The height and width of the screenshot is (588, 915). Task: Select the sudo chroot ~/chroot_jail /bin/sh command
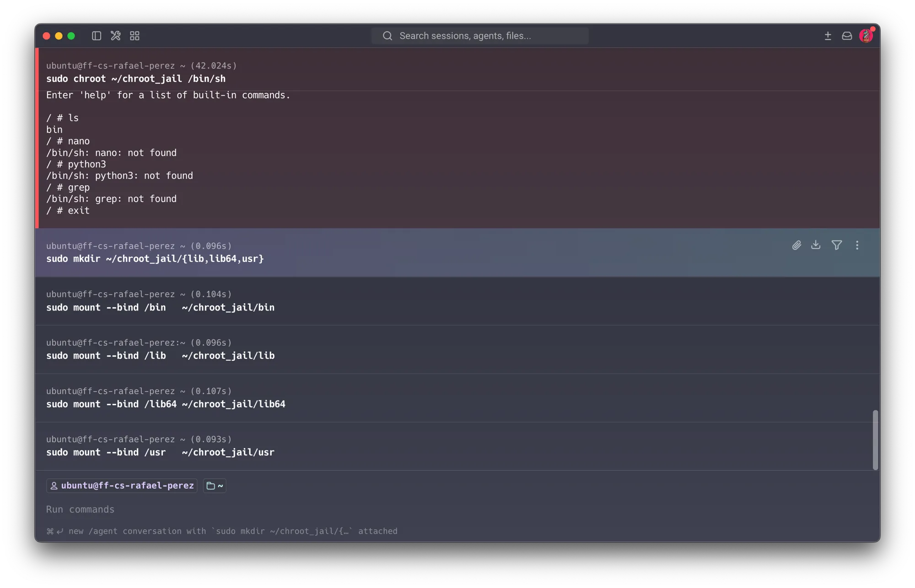pos(136,79)
